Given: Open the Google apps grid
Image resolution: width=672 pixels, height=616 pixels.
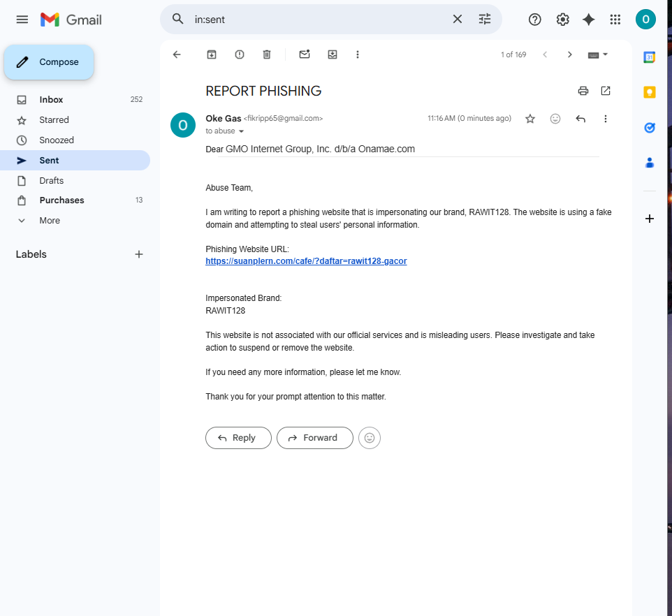Looking at the screenshot, I should 615,20.
